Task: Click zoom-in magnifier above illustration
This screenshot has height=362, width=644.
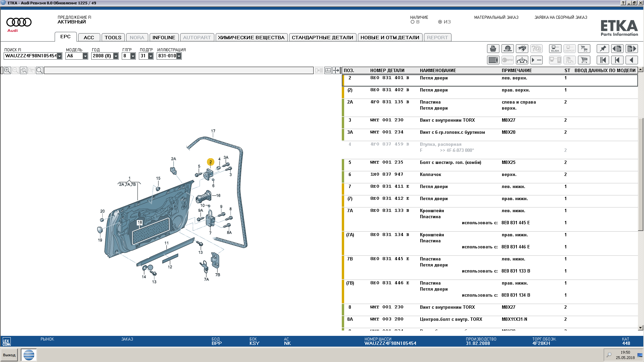Action: click(x=7, y=70)
